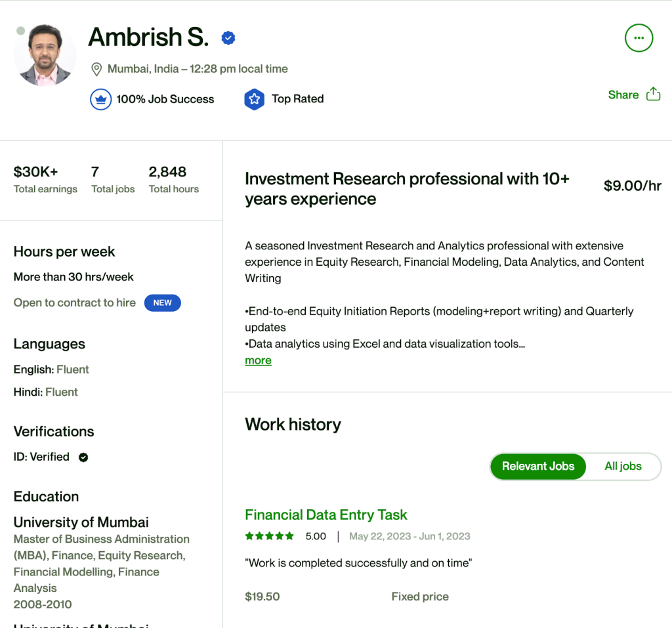The height and width of the screenshot is (628, 672).
Task: Click the Open to contract to hire text
Action: coord(75,303)
